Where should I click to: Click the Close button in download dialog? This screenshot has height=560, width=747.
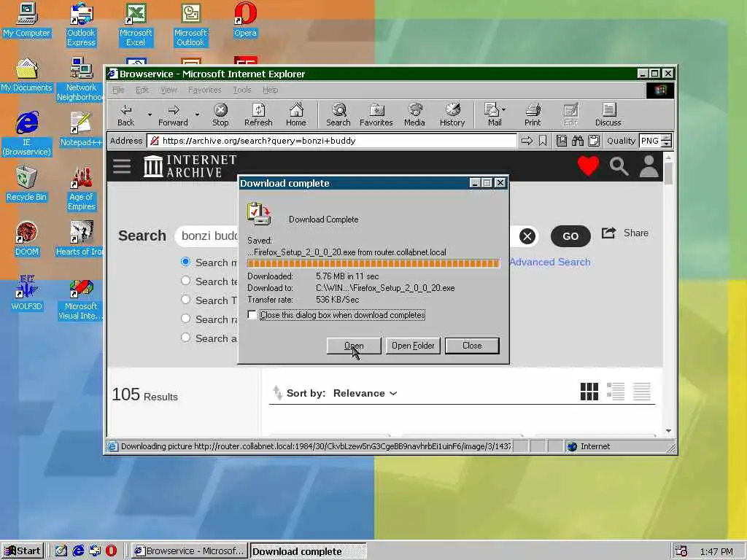tap(472, 346)
